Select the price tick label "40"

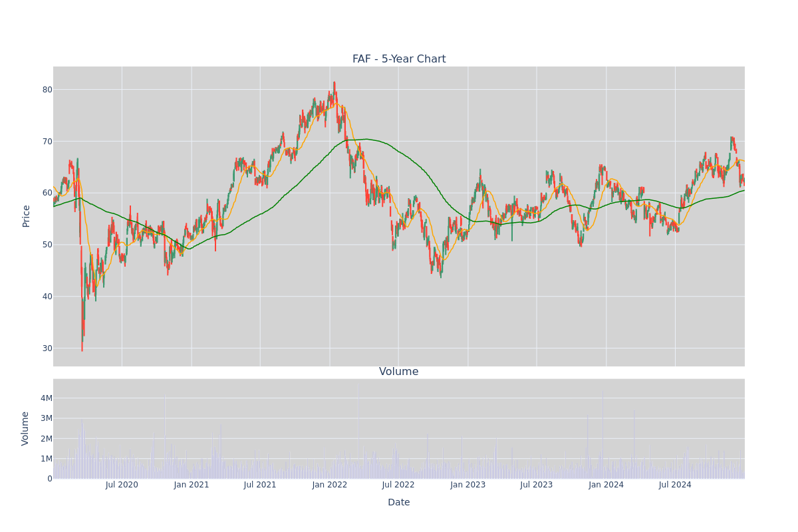point(47,297)
